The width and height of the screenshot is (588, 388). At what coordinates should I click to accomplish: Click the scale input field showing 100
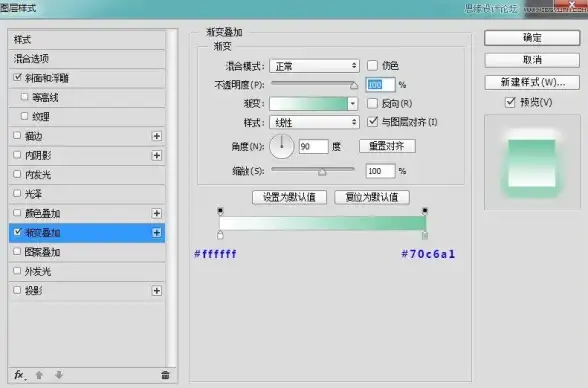coord(380,171)
